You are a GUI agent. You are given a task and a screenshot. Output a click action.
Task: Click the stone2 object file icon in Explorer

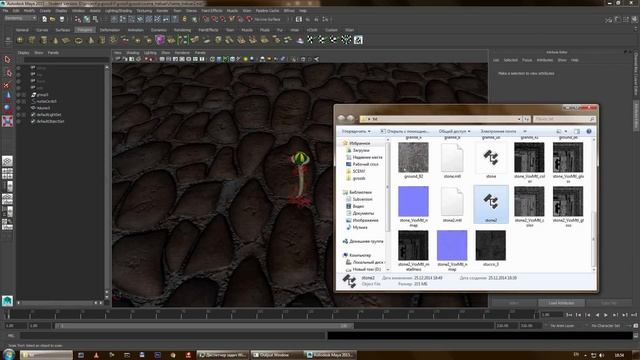tap(491, 202)
